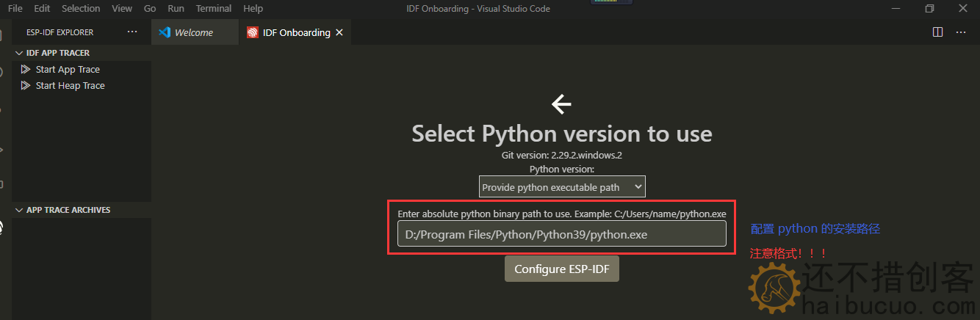Collapse the IDF APP TRACER section
Image resolution: width=980 pixels, height=320 pixels.
[x=20, y=53]
